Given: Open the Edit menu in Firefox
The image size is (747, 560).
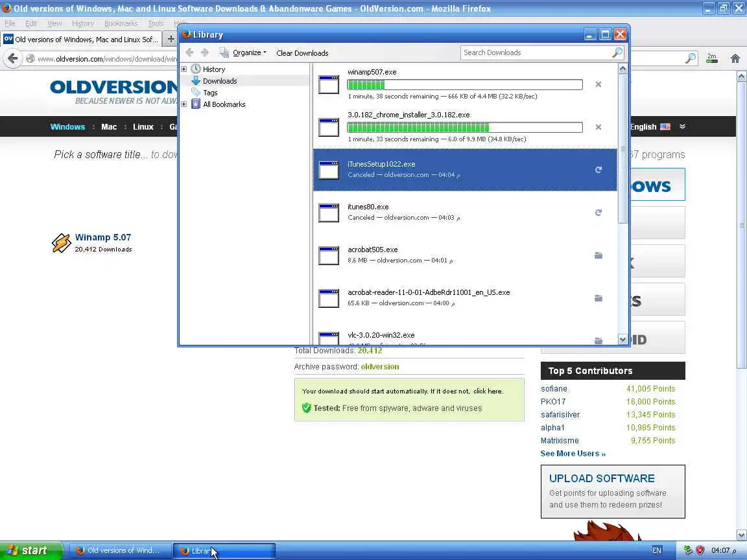Looking at the screenshot, I should 31,23.
